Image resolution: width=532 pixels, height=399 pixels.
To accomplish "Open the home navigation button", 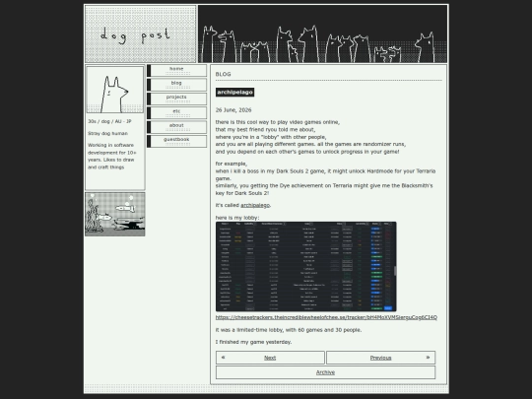I will [x=176, y=71].
